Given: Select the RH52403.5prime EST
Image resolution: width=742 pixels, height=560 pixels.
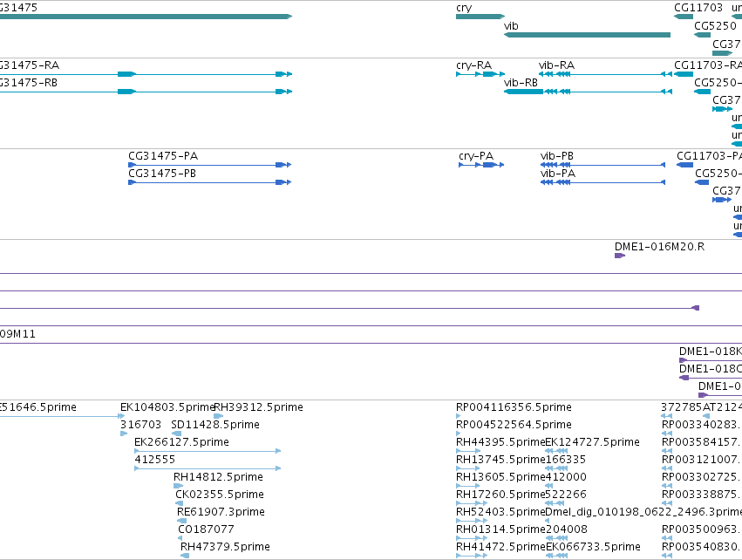Looking at the screenshot, I should pos(472,521).
